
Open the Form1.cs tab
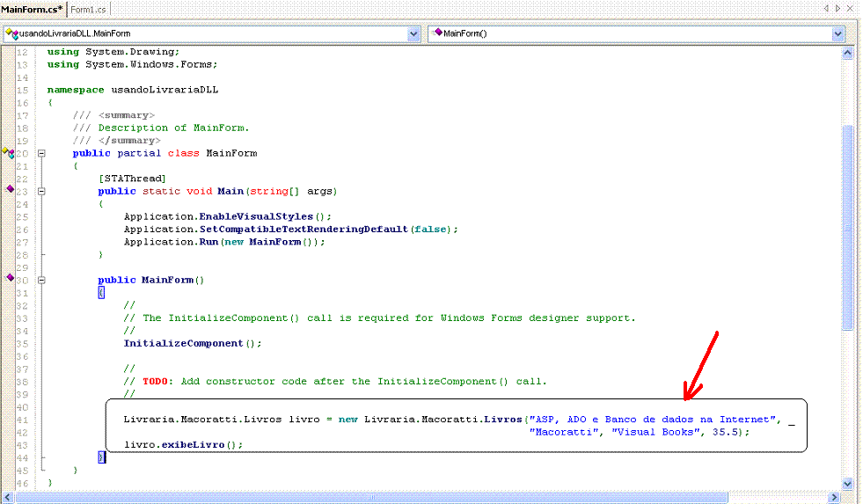[88, 10]
